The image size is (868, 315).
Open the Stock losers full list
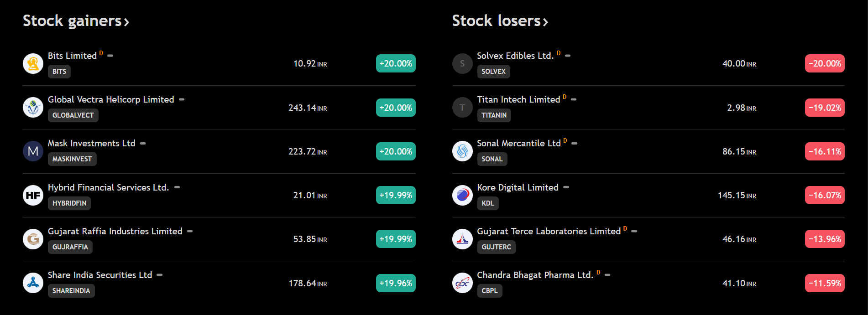pyautogui.click(x=500, y=21)
